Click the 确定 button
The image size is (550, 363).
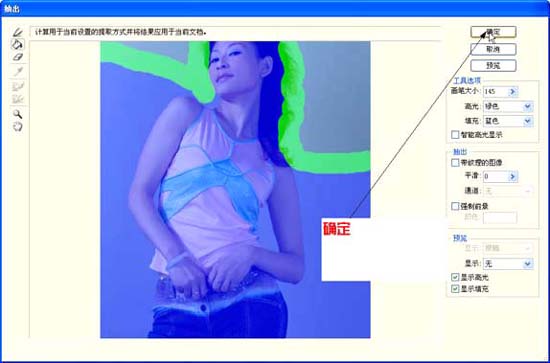(x=493, y=32)
